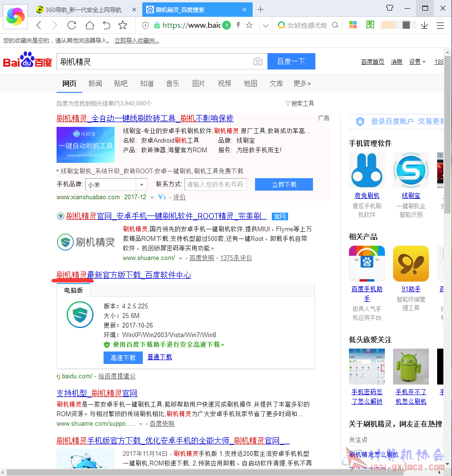Click the Baidu logo
Screen dimensions: 452x476
27,60
